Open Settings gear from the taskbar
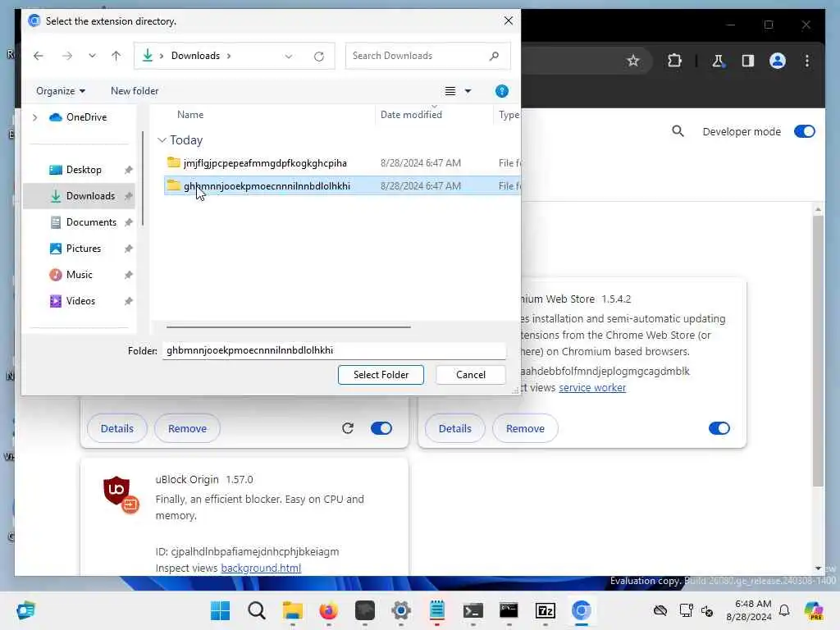The image size is (840, 630). point(400,610)
